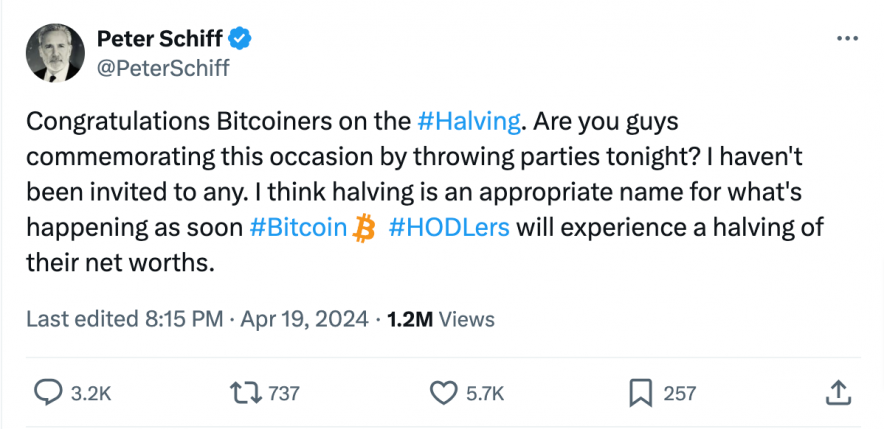
Task: Follow the #Bitcoin hashtag link
Action: click(x=296, y=228)
